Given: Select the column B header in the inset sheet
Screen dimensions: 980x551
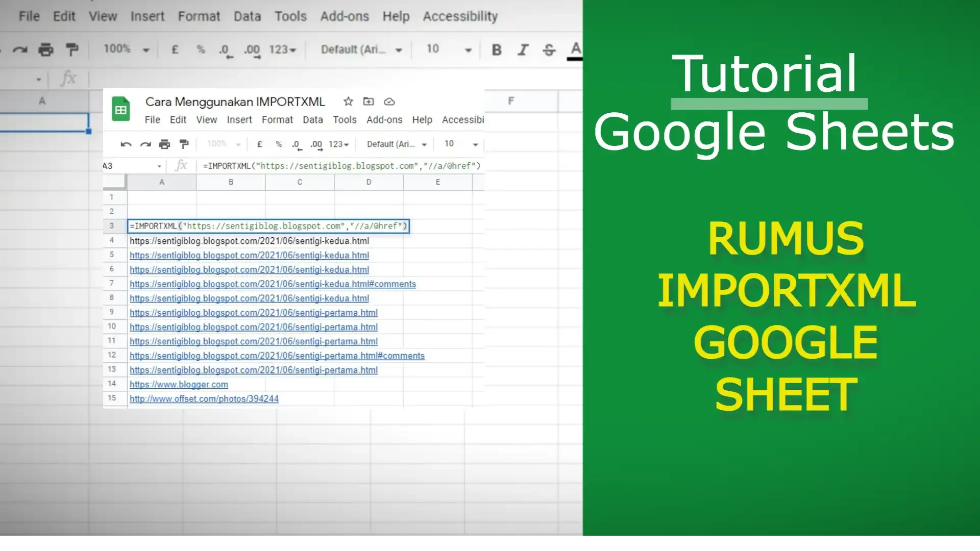Looking at the screenshot, I should coord(231,182).
